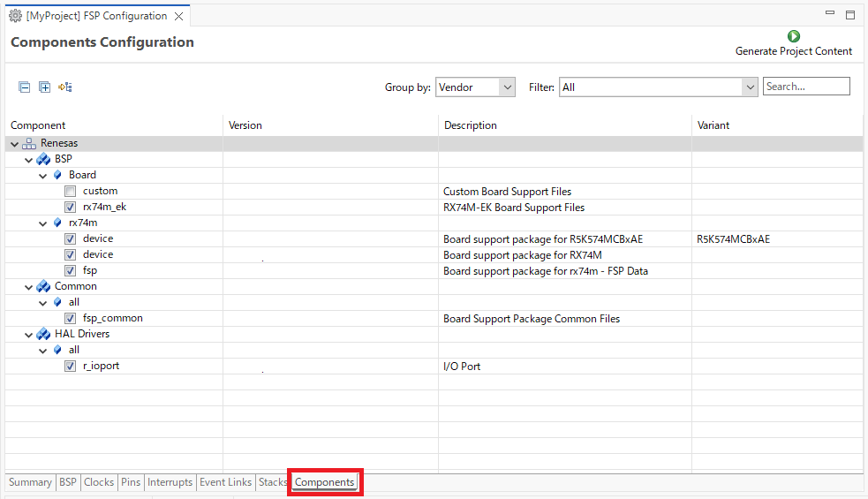Open the Group by Vendor dropdown
The image size is (868, 499).
(x=476, y=87)
